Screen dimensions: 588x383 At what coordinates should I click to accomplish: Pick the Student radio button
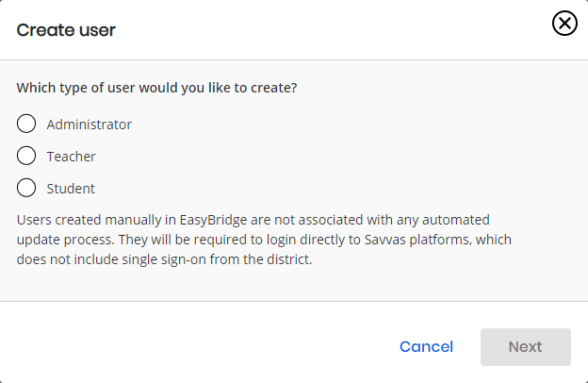tap(26, 188)
